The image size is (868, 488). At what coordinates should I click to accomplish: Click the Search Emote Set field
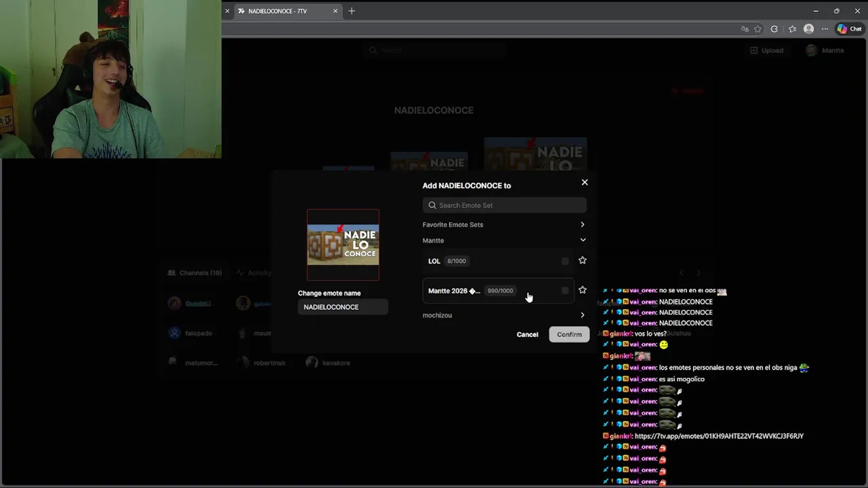click(505, 205)
